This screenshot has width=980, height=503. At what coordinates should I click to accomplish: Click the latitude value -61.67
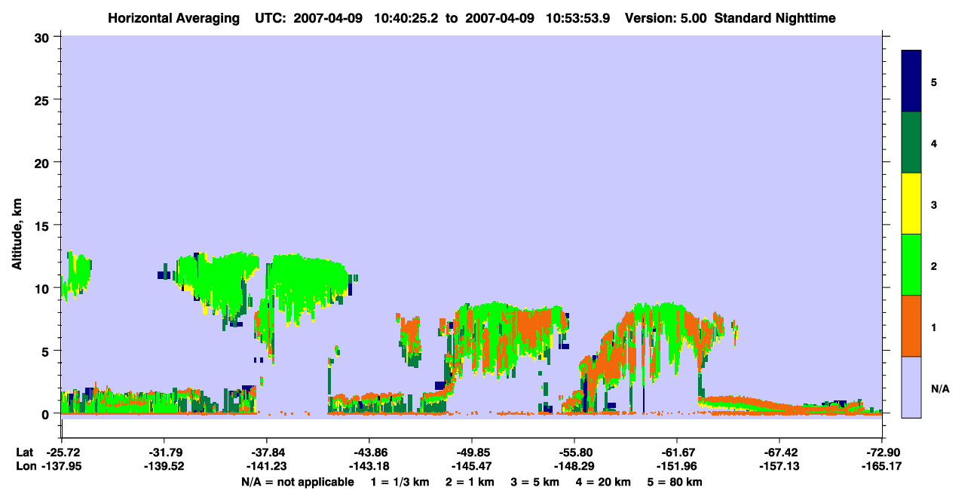click(x=676, y=452)
